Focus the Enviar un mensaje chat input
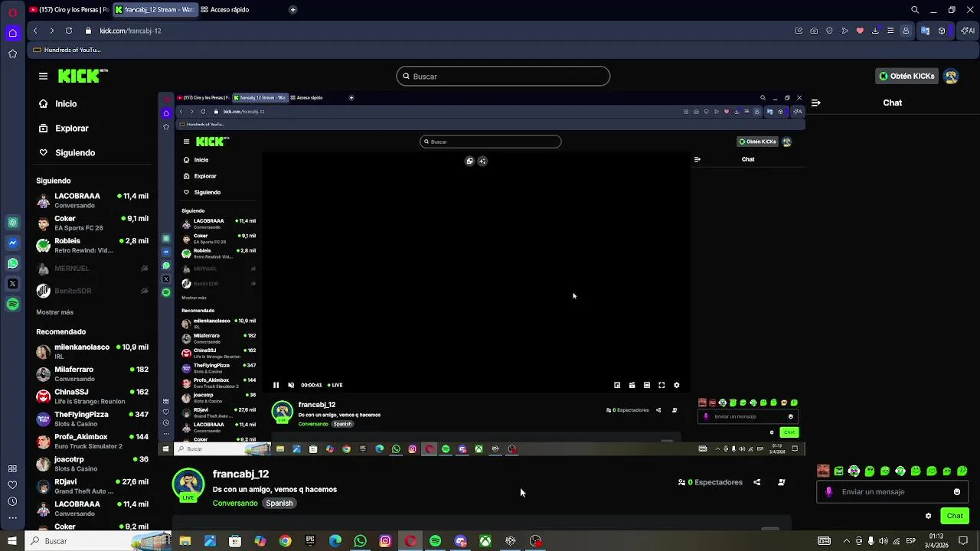The height and width of the screenshot is (551, 980). point(892,492)
